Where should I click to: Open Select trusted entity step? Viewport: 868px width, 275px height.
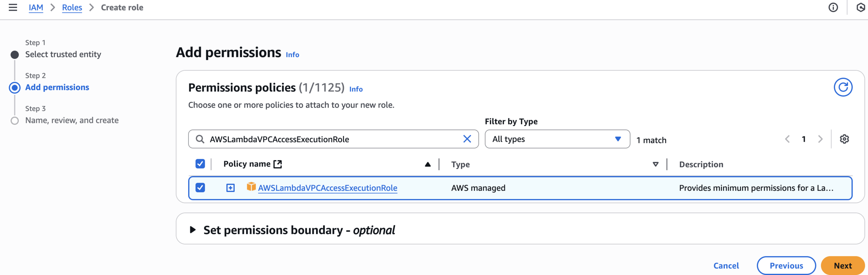pyautogui.click(x=63, y=54)
